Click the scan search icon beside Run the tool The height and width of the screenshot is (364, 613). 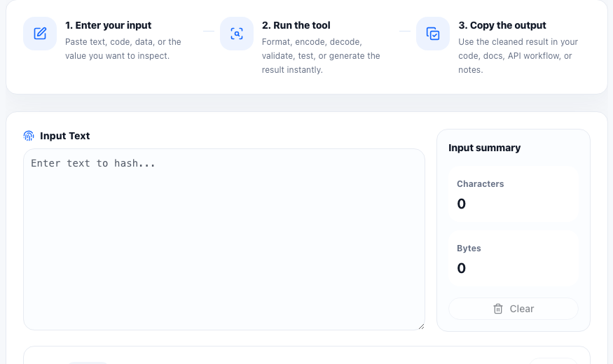click(237, 34)
